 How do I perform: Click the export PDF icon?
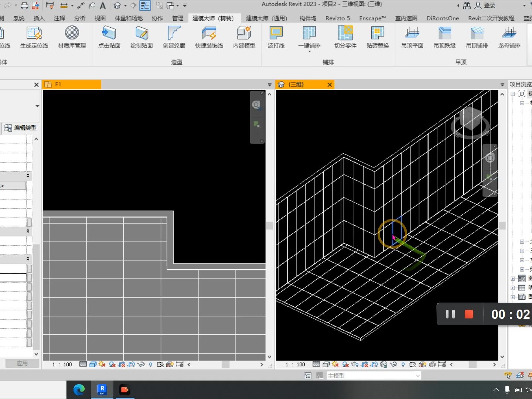click(x=35, y=6)
